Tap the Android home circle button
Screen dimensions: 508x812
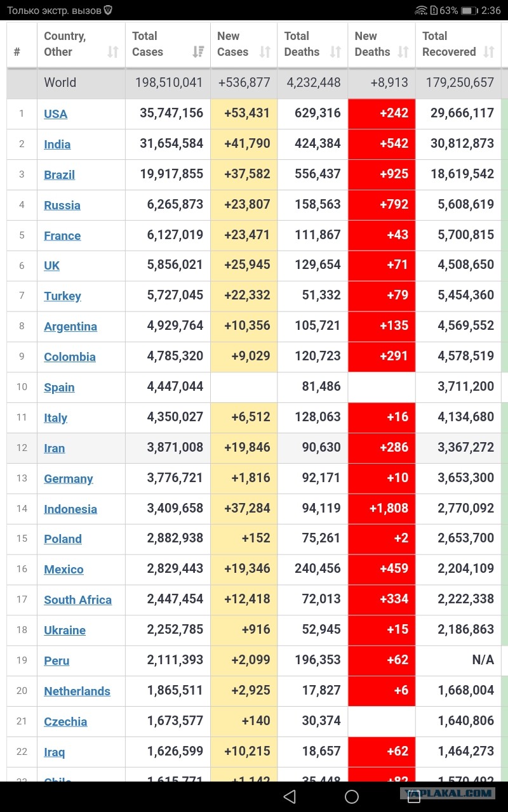point(352,796)
